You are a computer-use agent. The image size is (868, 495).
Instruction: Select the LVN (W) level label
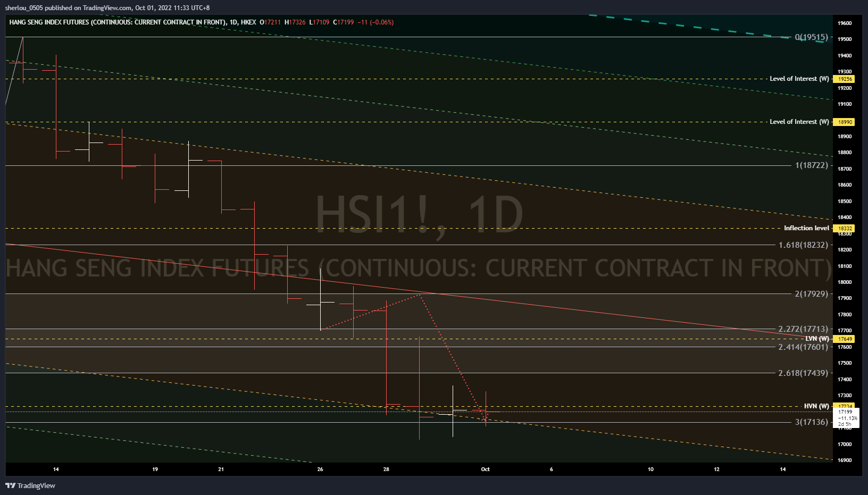tap(817, 339)
